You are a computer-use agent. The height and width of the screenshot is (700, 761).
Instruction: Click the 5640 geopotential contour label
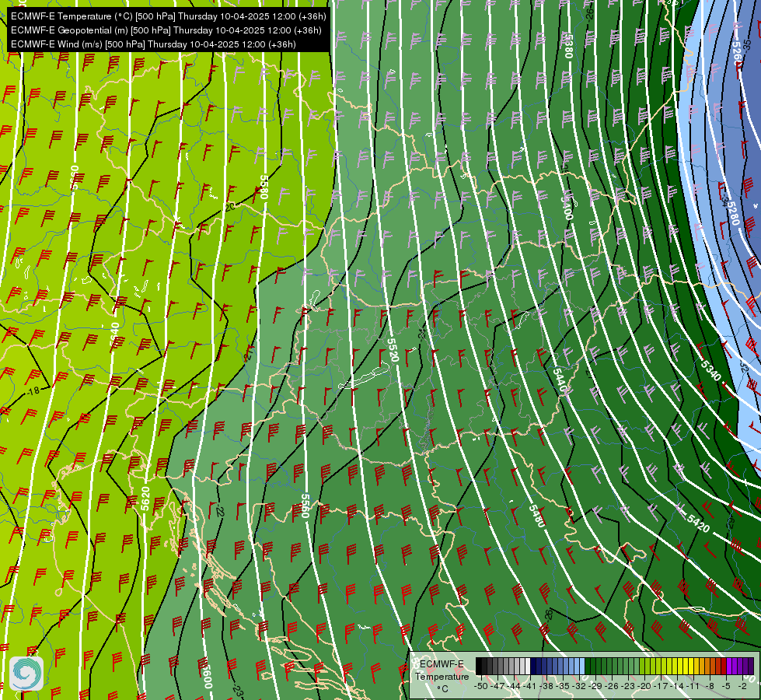pyautogui.click(x=115, y=335)
